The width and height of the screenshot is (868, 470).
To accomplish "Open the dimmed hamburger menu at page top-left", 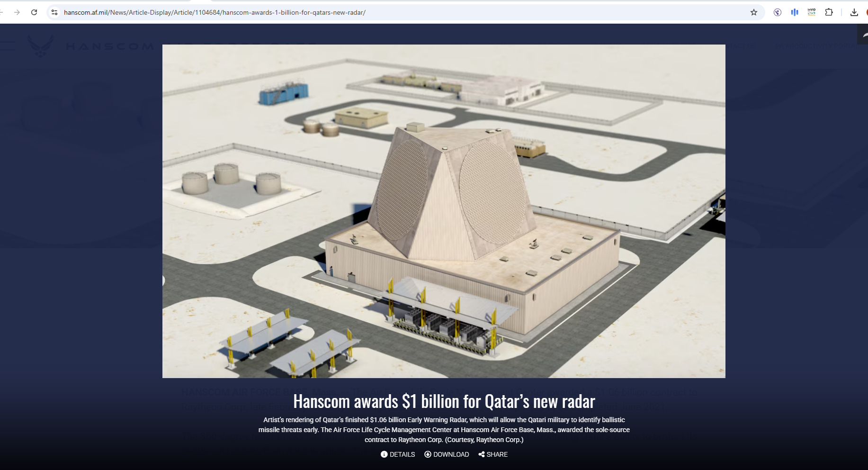I will point(8,46).
